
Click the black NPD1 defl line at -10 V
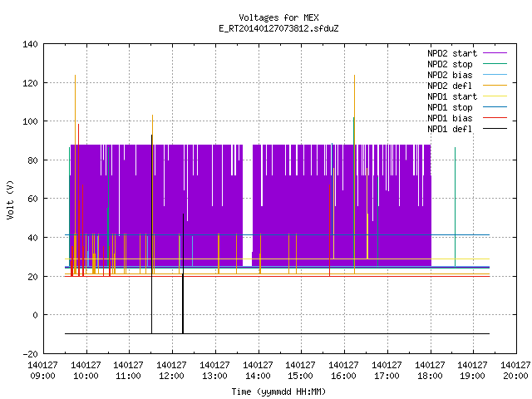point(277,334)
